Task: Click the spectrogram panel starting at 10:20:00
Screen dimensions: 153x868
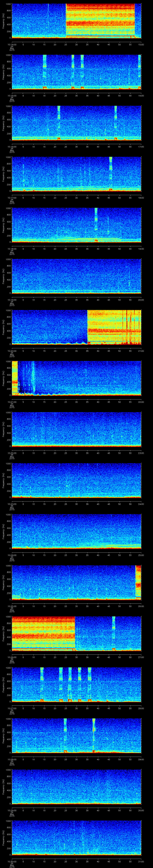Action: tap(77, 327)
